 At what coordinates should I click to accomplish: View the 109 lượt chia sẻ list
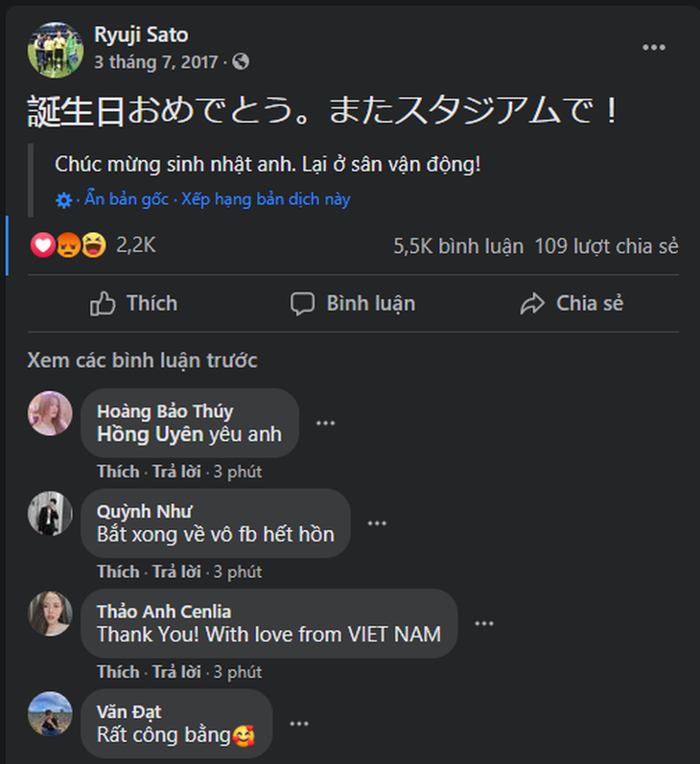pyautogui.click(x=606, y=246)
